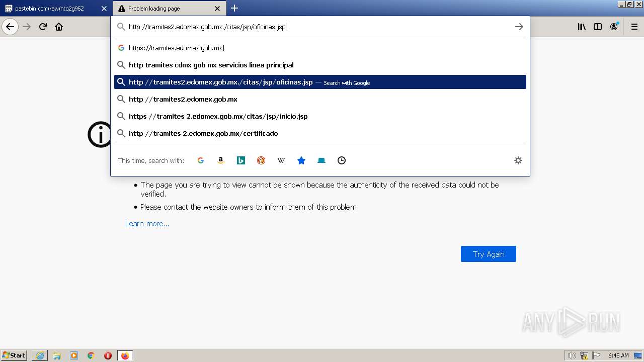644x362 pixels.
Task: Open the Action Center flag tray icon
Action: 596,355
